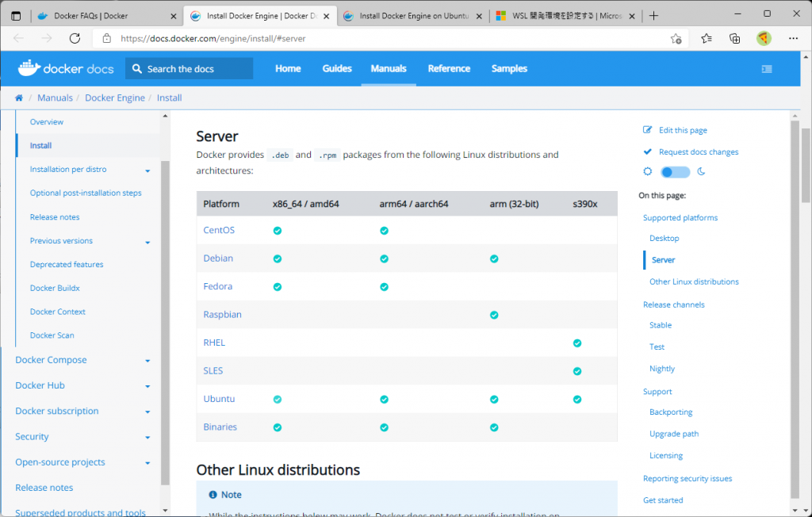The width and height of the screenshot is (812, 517).
Task: Close the WSL Microsoft tab
Action: 632,16
